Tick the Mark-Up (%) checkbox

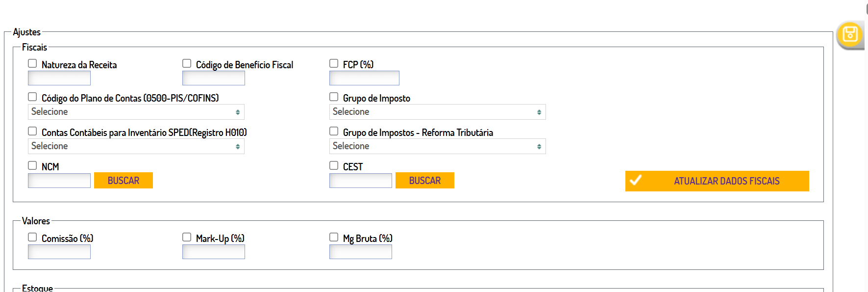(x=187, y=237)
